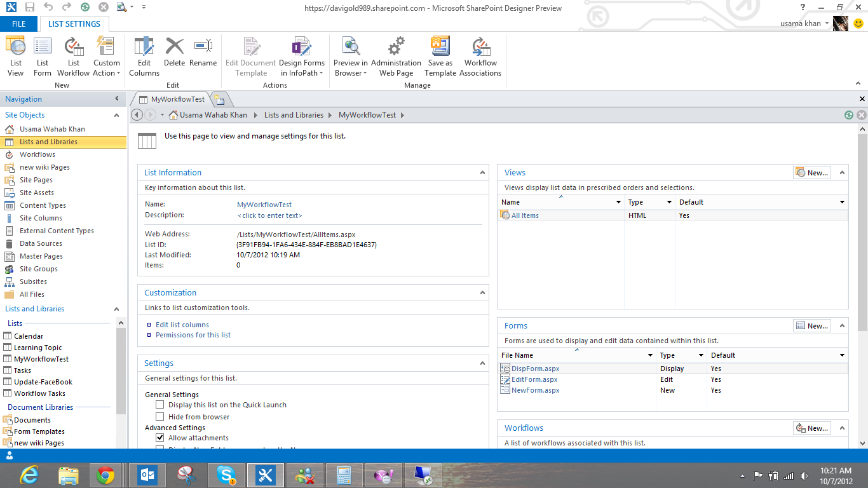Open the Administration Web Page
The height and width of the screenshot is (488, 868).
click(x=396, y=55)
